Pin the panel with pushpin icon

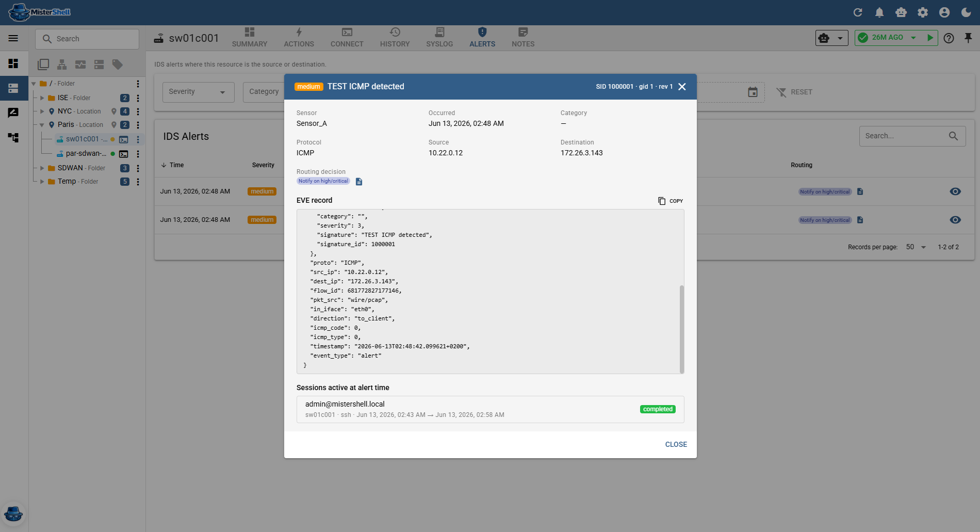(x=968, y=38)
